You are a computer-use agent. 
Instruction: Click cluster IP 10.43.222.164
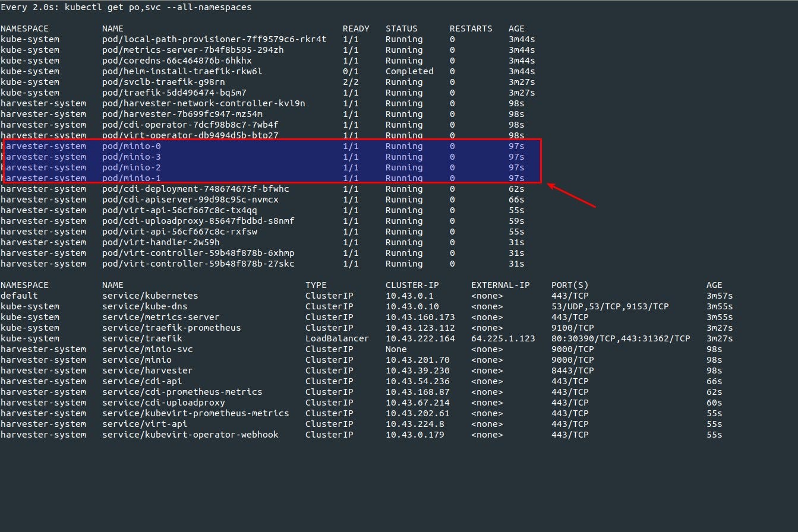(420, 338)
